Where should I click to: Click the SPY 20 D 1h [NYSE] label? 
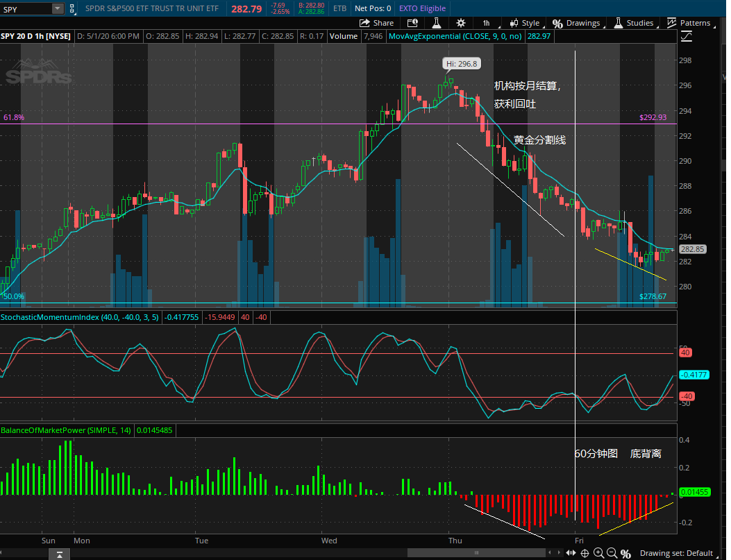coord(36,36)
